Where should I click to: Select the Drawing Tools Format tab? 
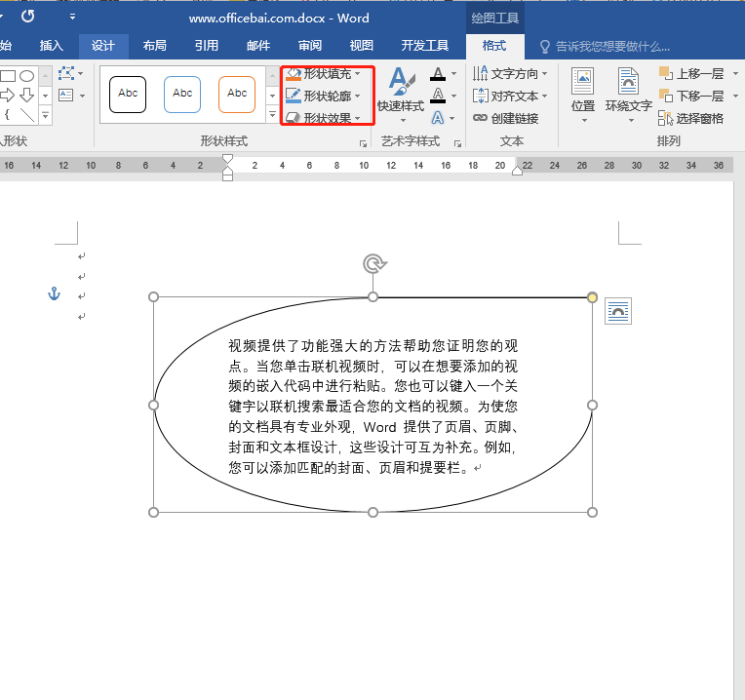tap(494, 46)
